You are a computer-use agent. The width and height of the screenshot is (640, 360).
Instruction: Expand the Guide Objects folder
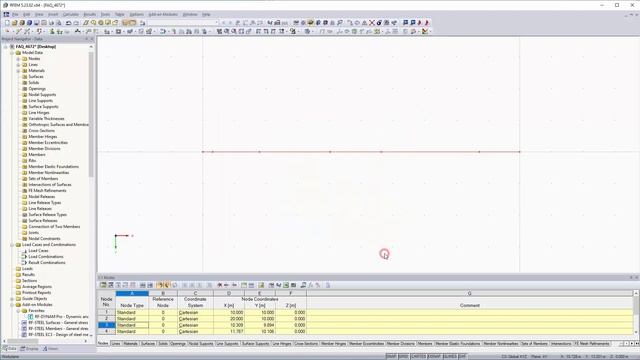click(12, 299)
